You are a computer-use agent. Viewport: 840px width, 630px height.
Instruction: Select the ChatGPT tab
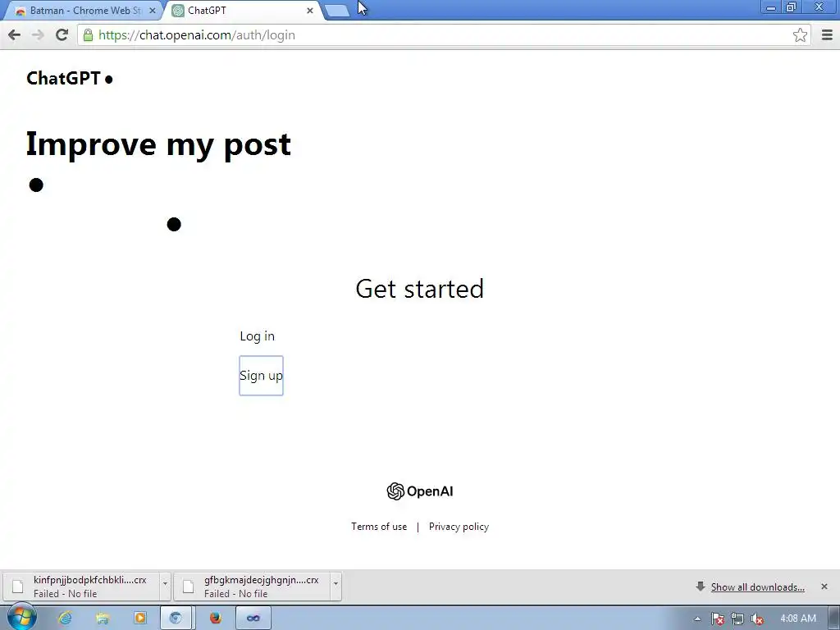pos(241,11)
